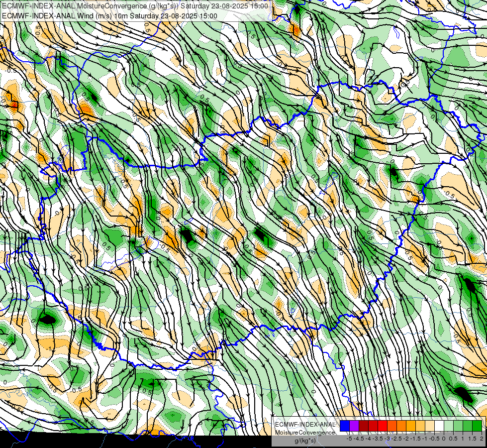Click the -5 tick label on the legend scale

tap(349, 439)
